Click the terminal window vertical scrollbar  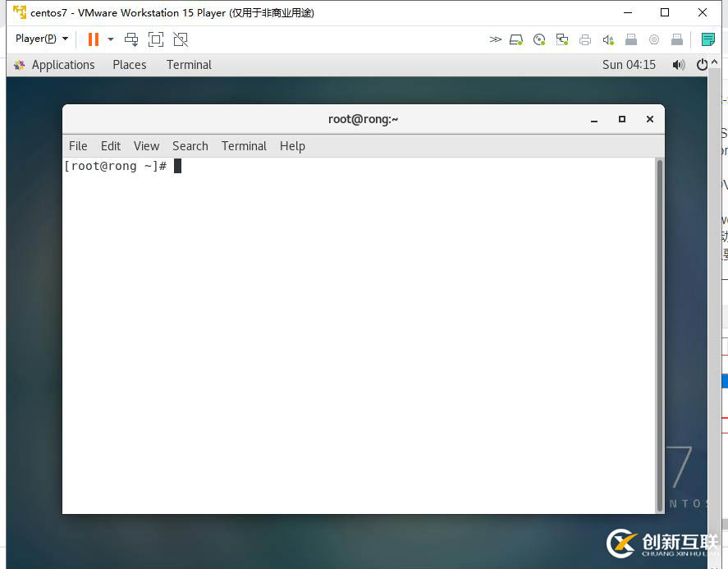point(660,335)
